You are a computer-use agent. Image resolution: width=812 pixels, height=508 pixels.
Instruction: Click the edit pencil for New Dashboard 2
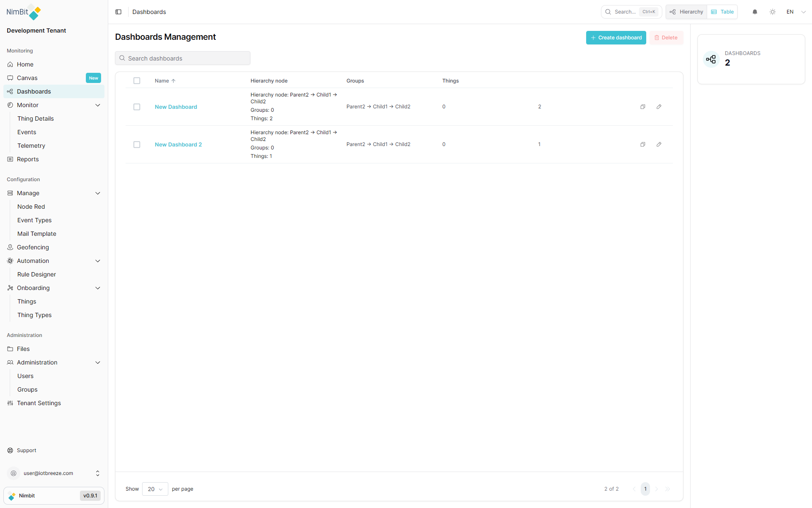pos(659,144)
